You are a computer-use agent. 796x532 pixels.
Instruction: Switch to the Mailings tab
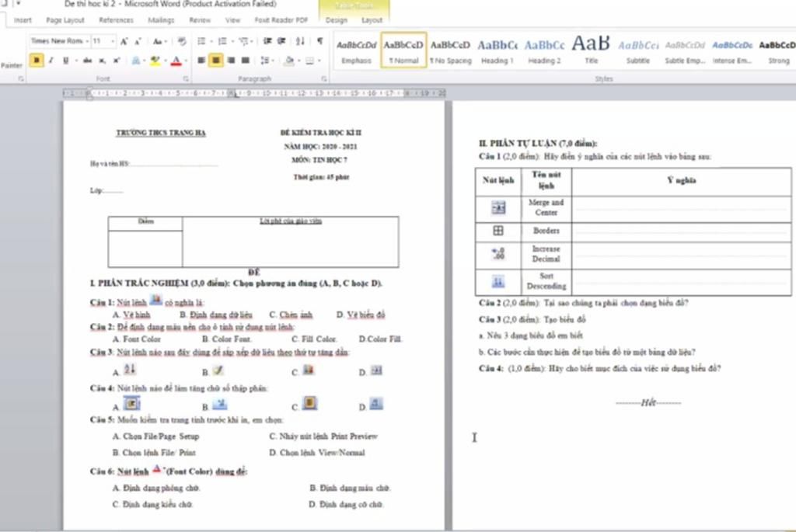161,20
